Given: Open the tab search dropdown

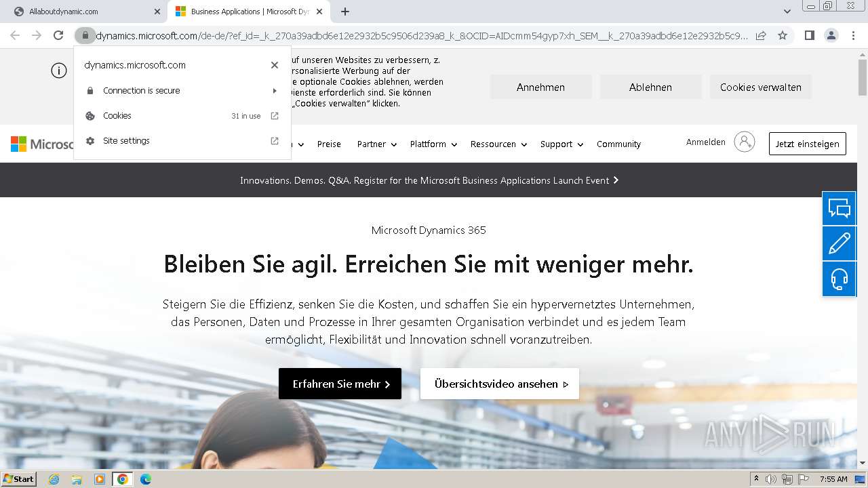Looking at the screenshot, I should pos(787,12).
